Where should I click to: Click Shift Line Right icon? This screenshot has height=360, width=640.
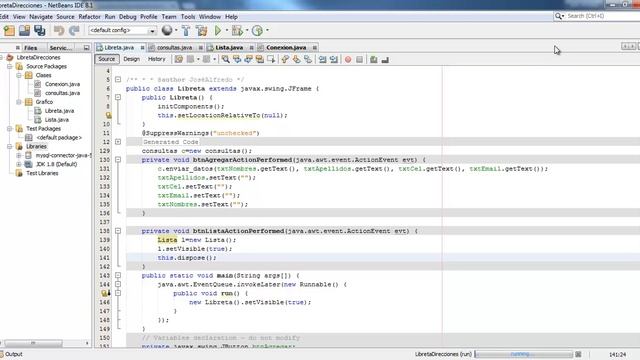click(334, 60)
